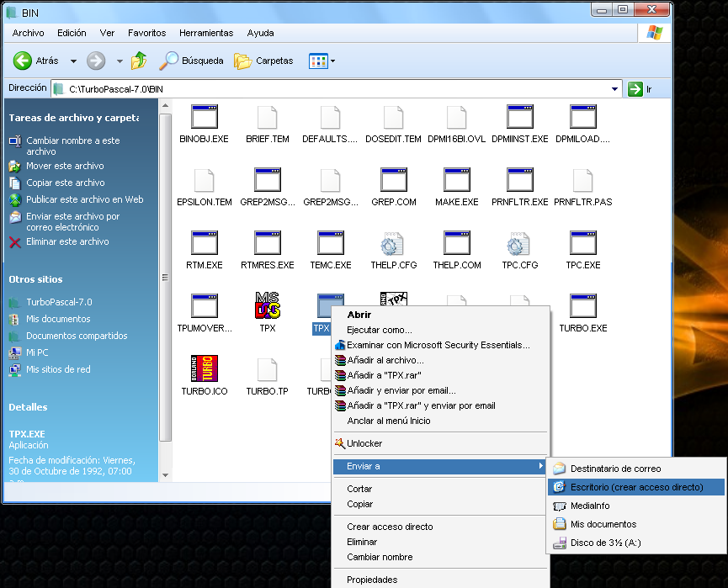Open the Favoritos menu
Image resolution: width=728 pixels, height=588 pixels.
[x=146, y=33]
